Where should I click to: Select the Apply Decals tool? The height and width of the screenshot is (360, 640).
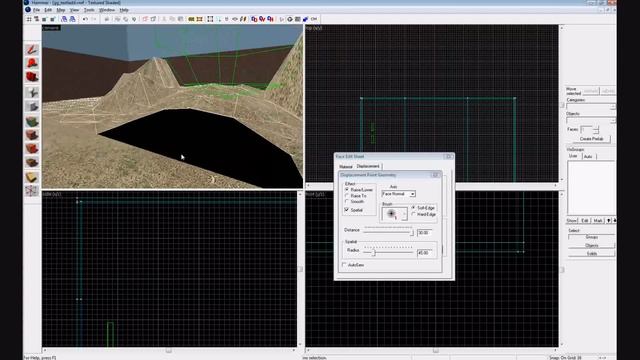pos(32,149)
